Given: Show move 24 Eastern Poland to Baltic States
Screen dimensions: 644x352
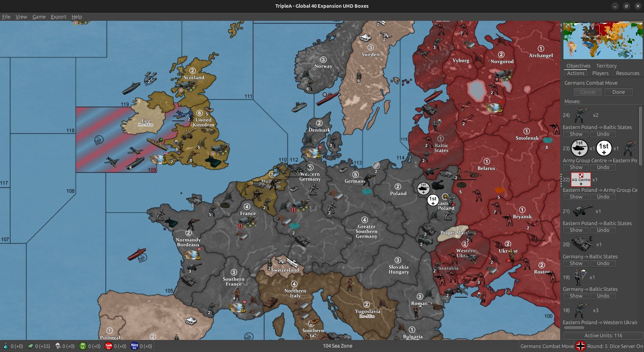Looking at the screenshot, I should (x=576, y=134).
